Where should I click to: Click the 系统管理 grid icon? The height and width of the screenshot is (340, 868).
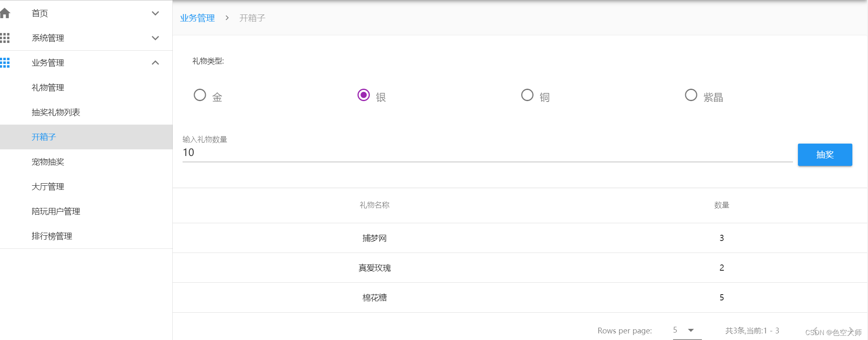(x=5, y=38)
